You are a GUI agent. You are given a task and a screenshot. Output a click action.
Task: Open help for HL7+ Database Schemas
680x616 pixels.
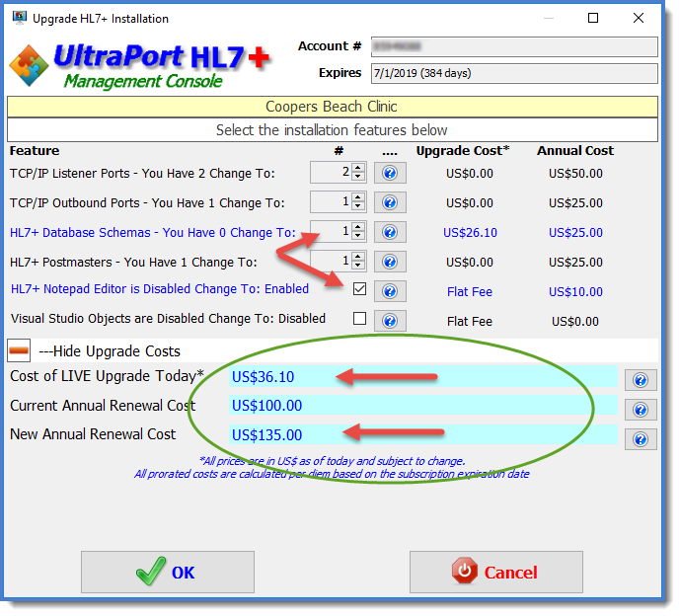point(390,232)
